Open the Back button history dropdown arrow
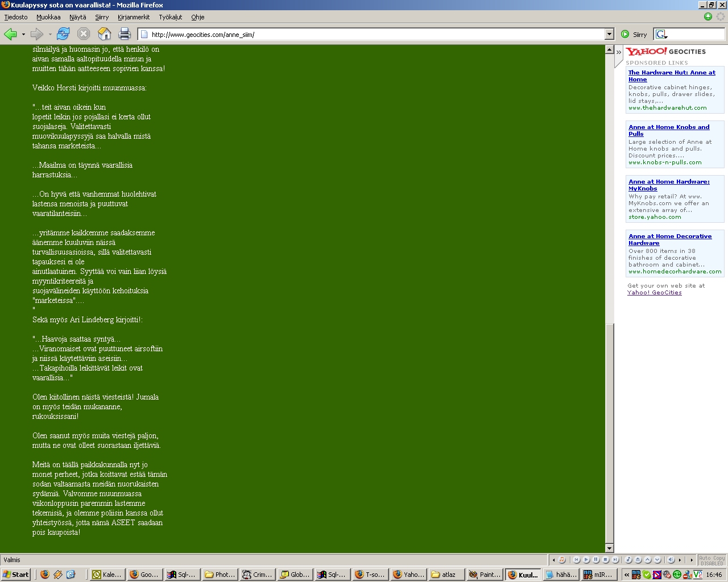This screenshot has width=728, height=582. (x=23, y=34)
